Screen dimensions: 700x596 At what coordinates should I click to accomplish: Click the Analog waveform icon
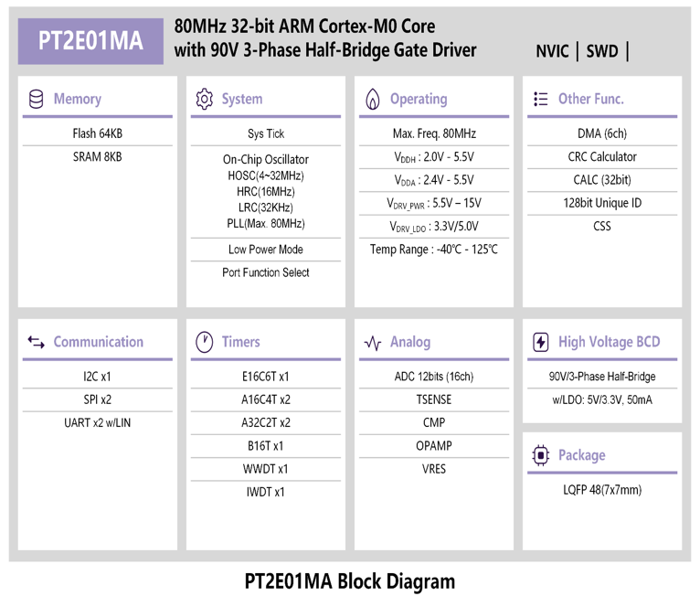point(372,343)
